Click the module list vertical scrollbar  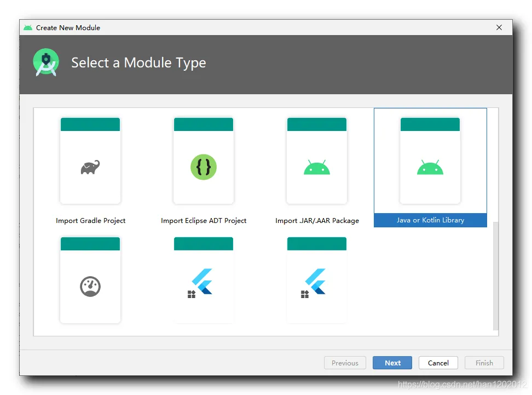495,276
